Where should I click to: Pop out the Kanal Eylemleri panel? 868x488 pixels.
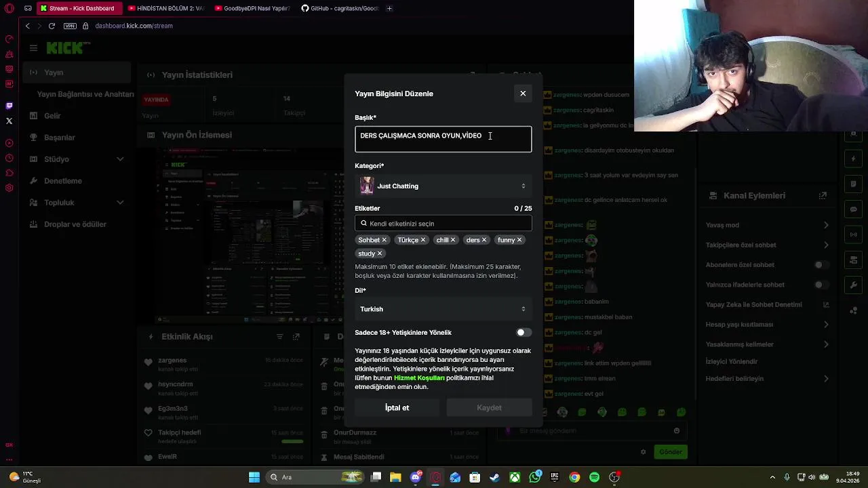tap(823, 195)
